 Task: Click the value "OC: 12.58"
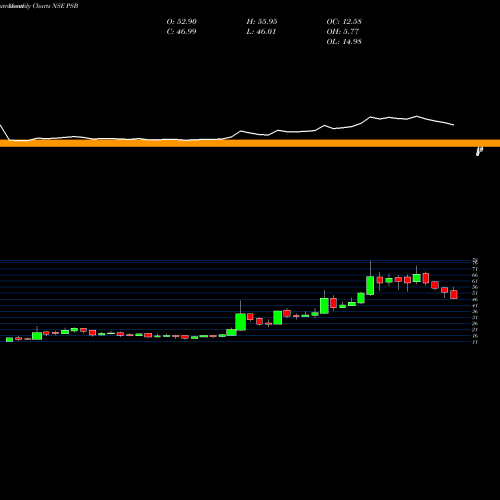(344, 22)
